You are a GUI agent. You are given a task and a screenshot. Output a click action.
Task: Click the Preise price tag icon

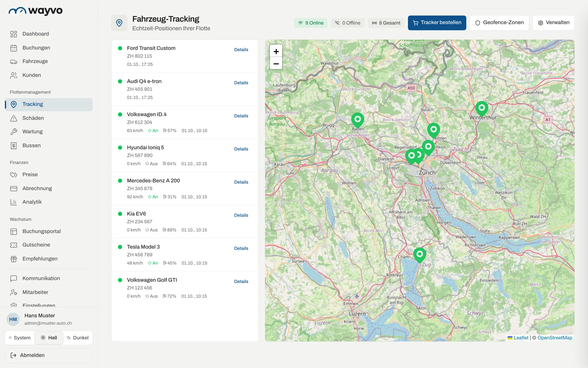pyautogui.click(x=14, y=175)
